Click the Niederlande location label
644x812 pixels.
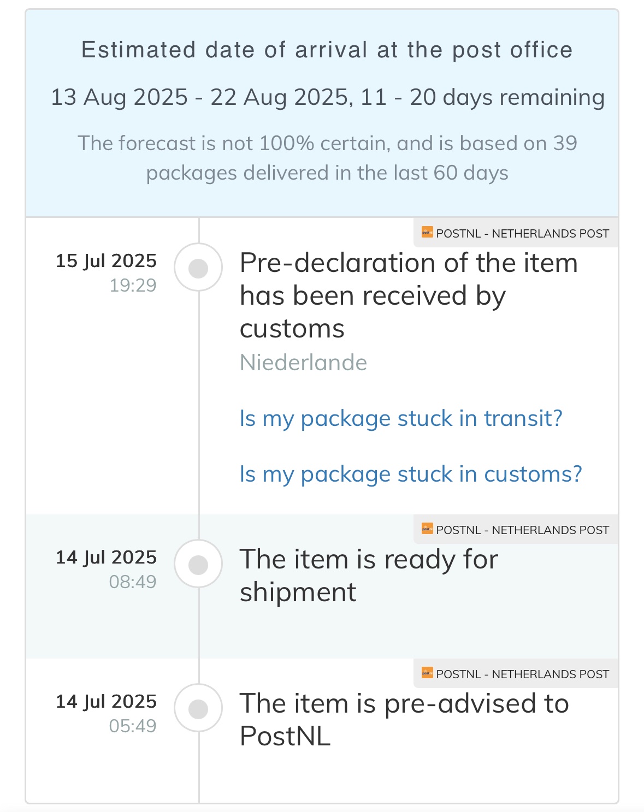coord(303,363)
